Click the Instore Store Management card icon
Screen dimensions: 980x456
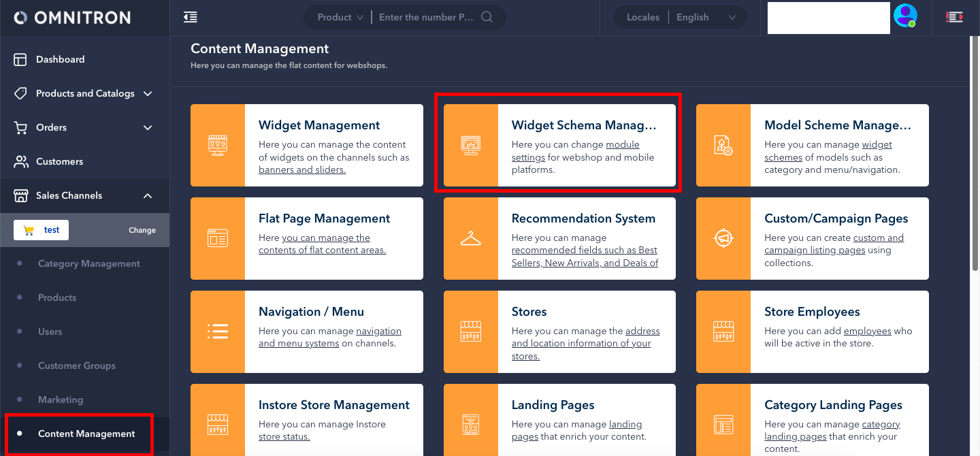(218, 425)
